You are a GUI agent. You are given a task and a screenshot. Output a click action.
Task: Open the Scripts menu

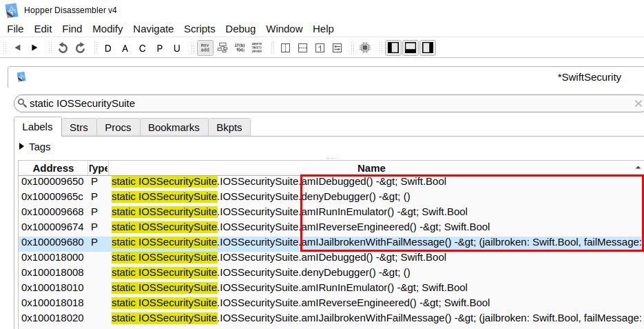(200, 29)
